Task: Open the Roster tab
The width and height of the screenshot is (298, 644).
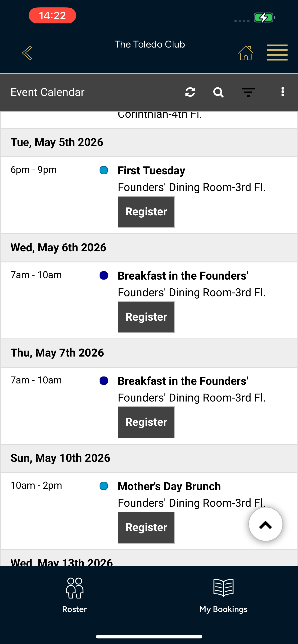Action: click(x=74, y=595)
